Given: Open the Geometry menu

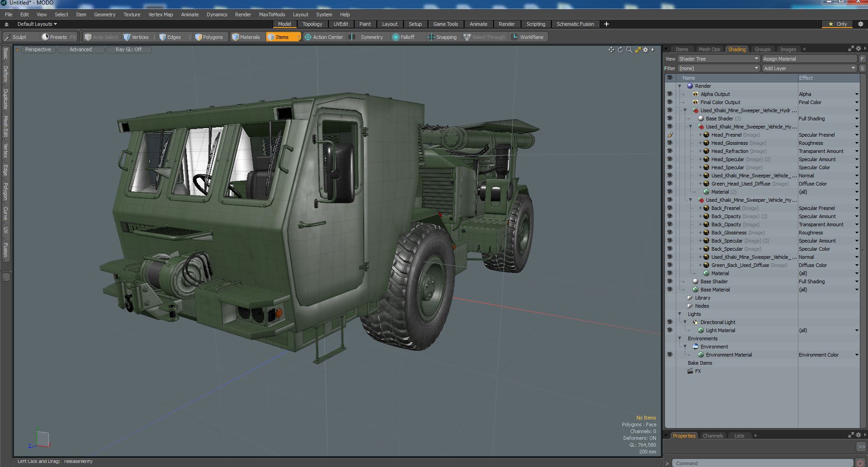Looking at the screenshot, I should coord(104,14).
